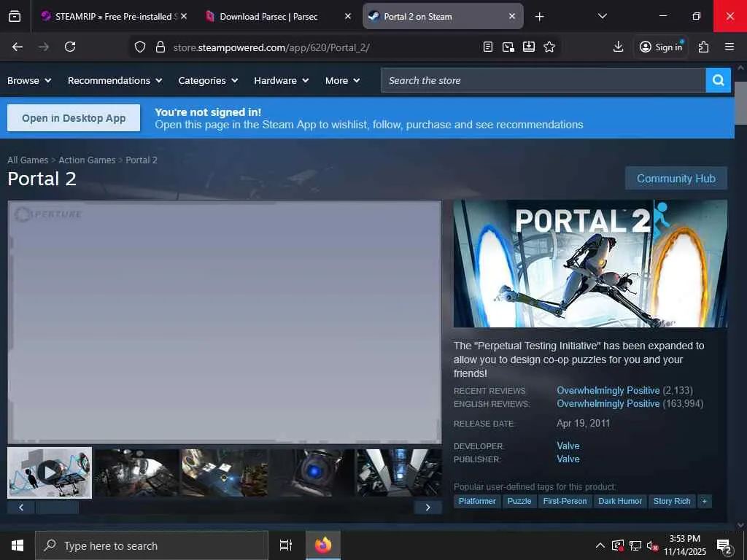
Task: Click the Steam store search magnifier button
Action: pyautogui.click(x=718, y=80)
